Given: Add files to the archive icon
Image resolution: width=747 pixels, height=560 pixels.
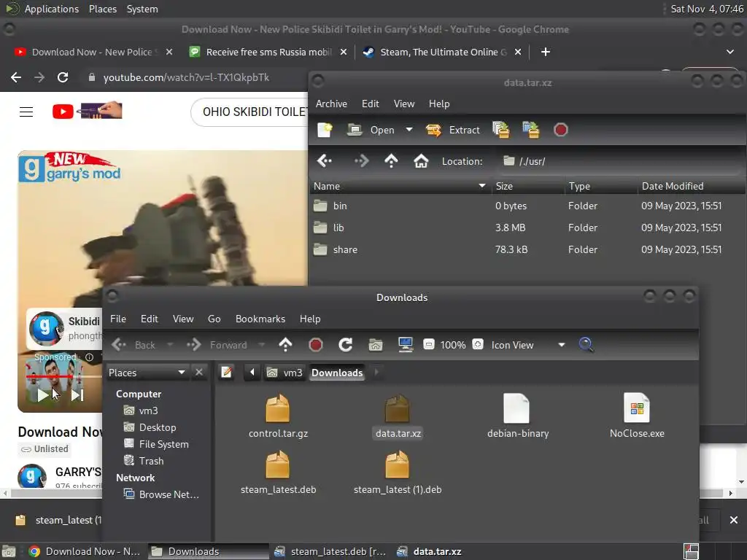Looking at the screenshot, I should point(500,130).
